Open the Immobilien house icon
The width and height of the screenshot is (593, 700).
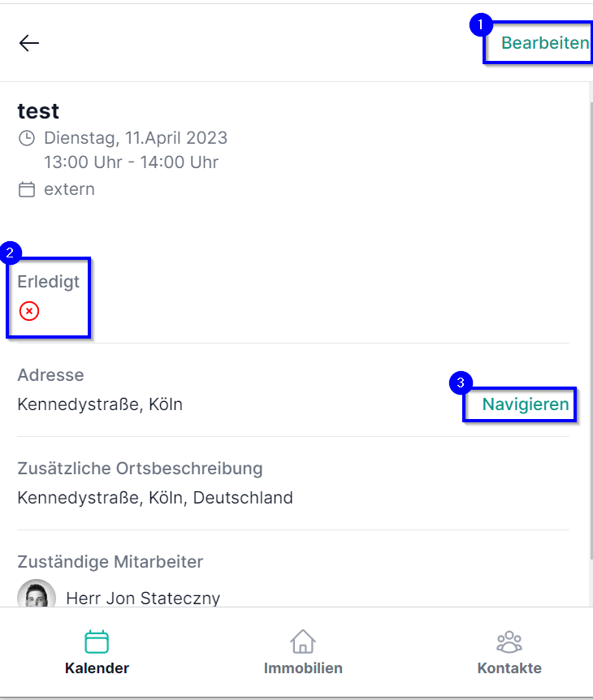point(303,642)
